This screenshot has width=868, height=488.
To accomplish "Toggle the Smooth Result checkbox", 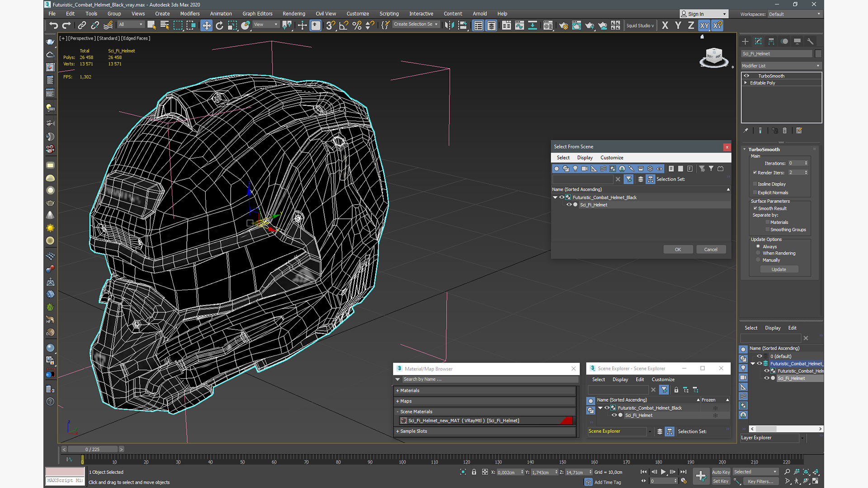I will [x=755, y=208].
